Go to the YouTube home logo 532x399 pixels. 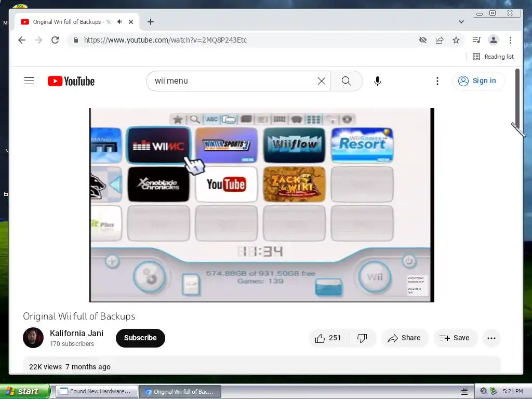tap(71, 81)
